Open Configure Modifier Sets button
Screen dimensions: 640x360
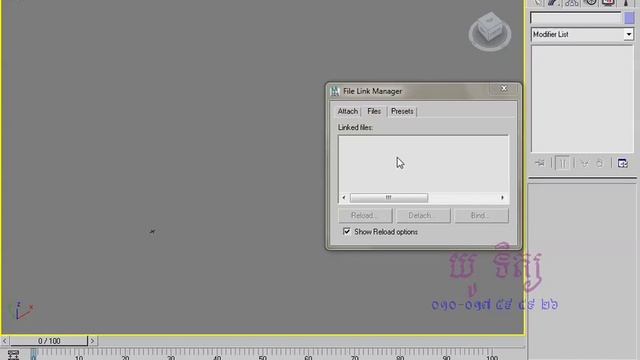[622, 163]
